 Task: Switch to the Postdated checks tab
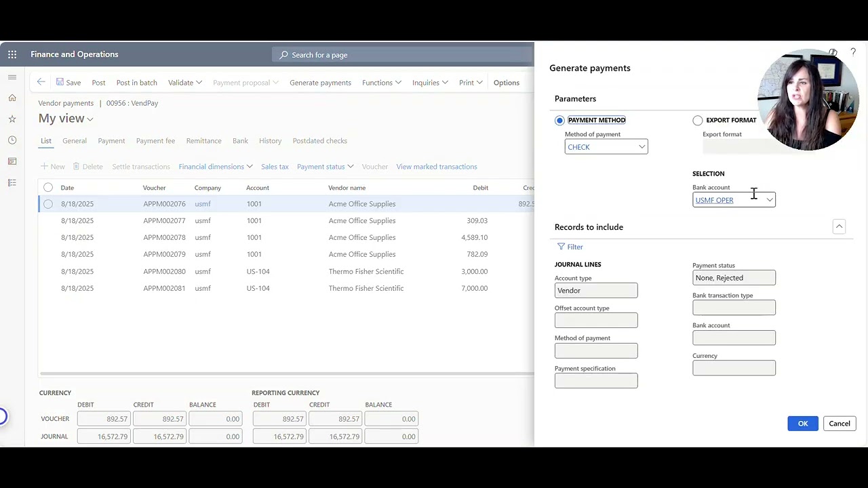tap(320, 141)
